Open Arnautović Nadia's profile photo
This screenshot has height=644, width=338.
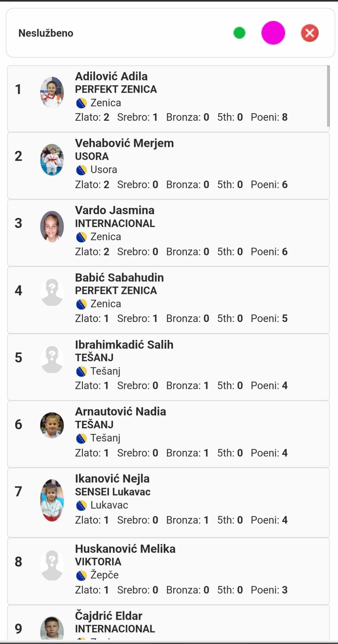point(52,425)
